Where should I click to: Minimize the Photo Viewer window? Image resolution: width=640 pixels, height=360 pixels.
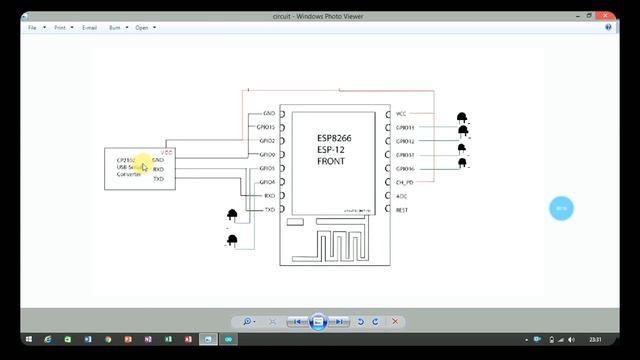click(578, 16)
